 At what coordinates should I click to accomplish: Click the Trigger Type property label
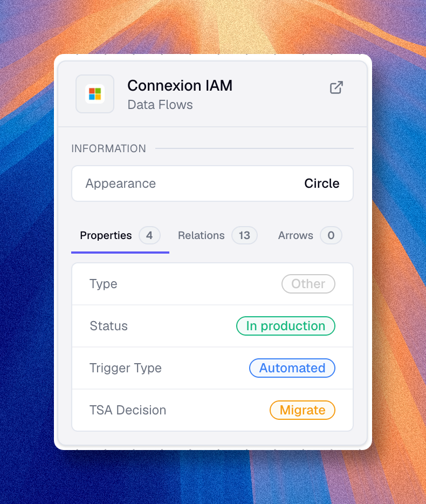126,368
